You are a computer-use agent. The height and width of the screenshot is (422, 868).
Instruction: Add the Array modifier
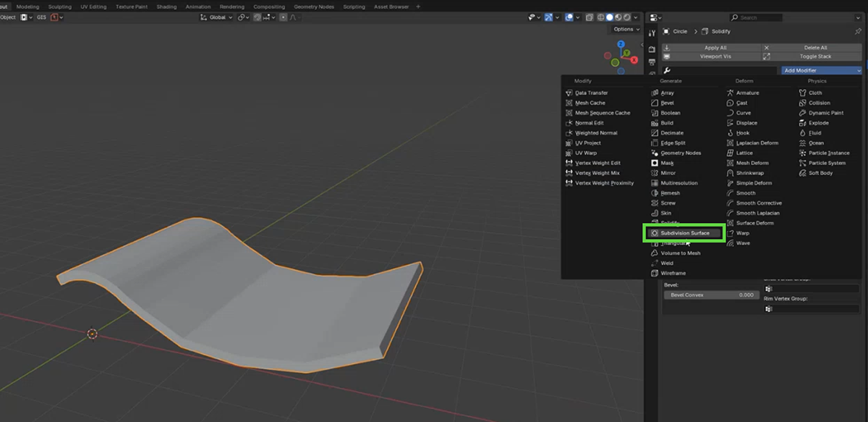663,93
